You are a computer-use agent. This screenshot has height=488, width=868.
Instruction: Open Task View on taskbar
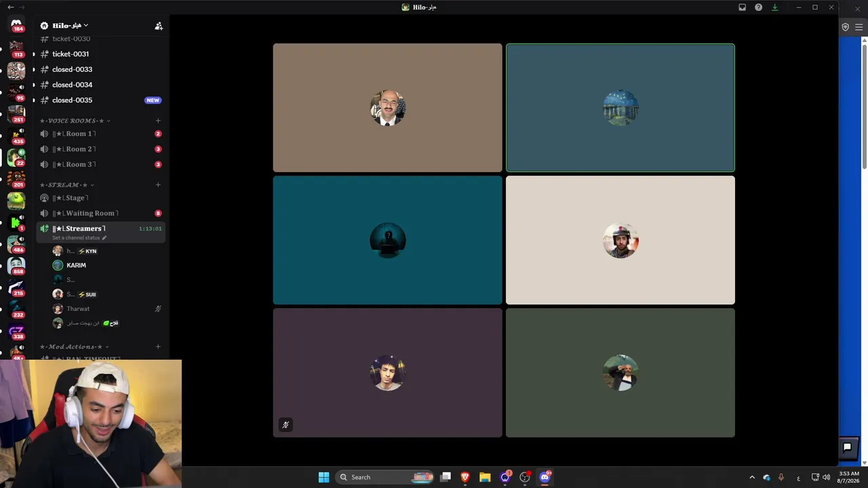[x=446, y=477]
